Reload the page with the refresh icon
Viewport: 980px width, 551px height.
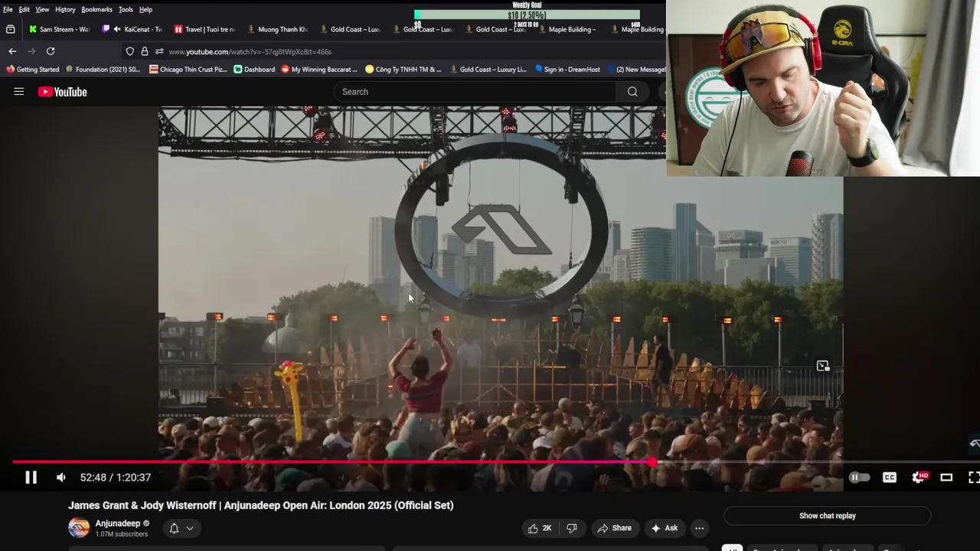pos(51,51)
